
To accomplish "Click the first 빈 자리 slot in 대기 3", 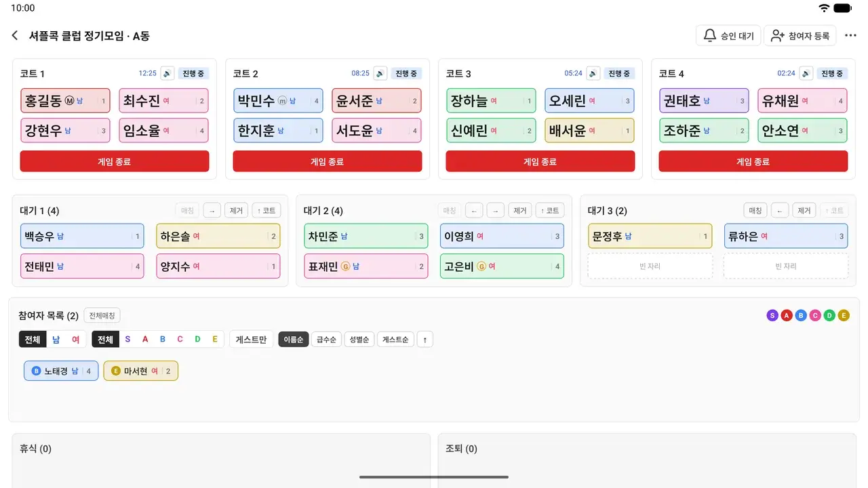I will coord(650,266).
